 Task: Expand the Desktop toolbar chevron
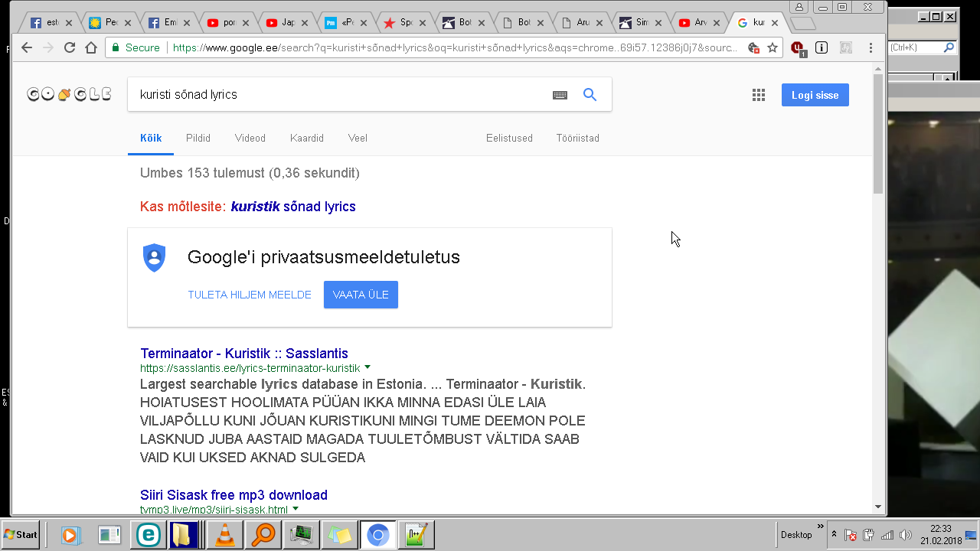point(821,527)
